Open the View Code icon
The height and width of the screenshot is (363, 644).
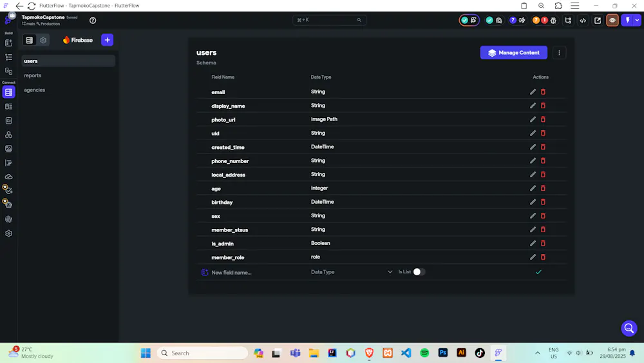(583, 20)
